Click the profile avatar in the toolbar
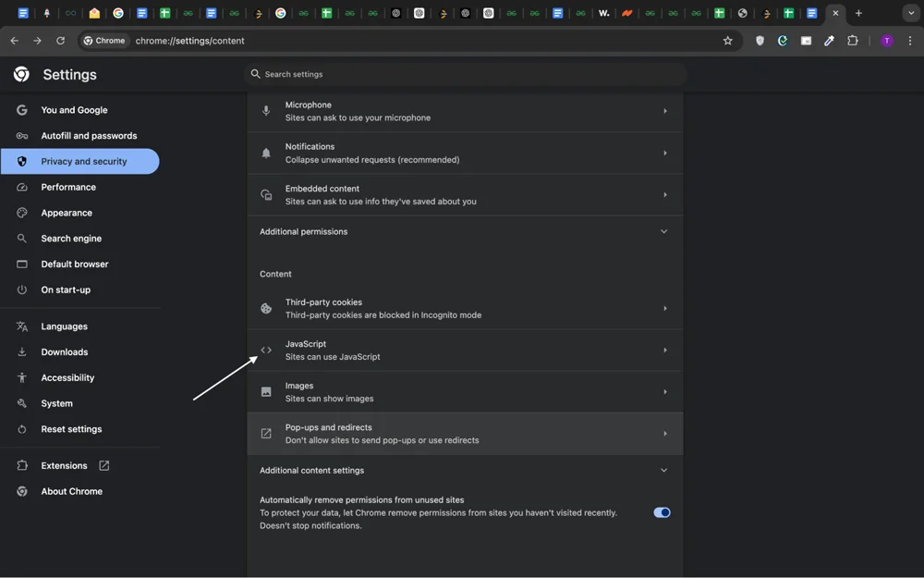The image size is (924, 578). pyautogui.click(x=886, y=41)
